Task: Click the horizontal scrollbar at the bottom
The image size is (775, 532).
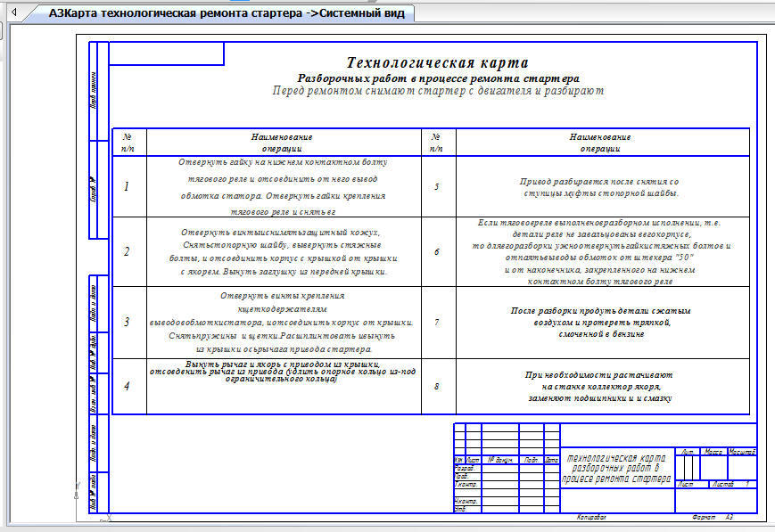Action: tap(383, 527)
